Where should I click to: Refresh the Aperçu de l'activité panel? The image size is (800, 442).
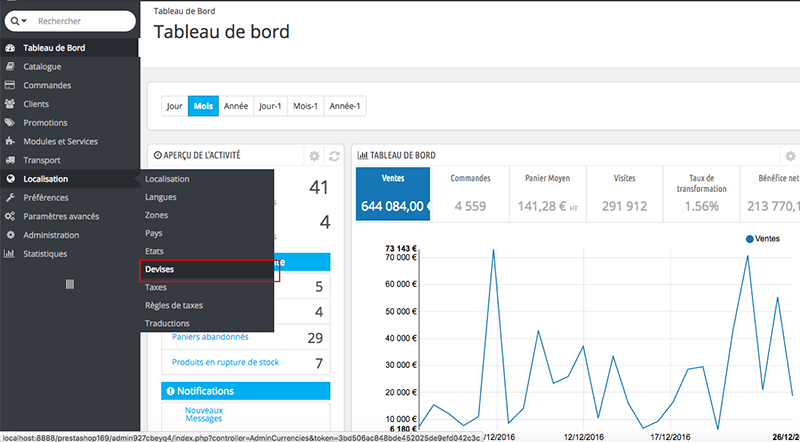coord(334,157)
